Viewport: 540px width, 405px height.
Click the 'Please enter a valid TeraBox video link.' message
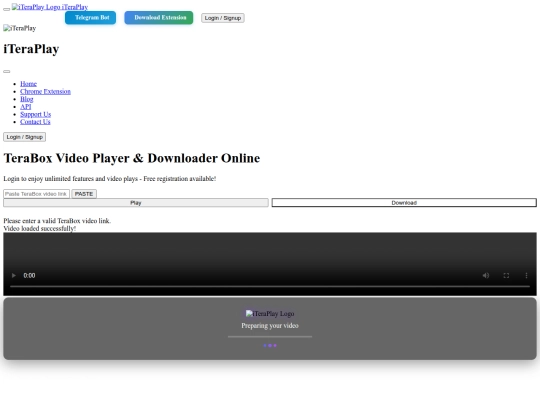[x=57, y=221]
